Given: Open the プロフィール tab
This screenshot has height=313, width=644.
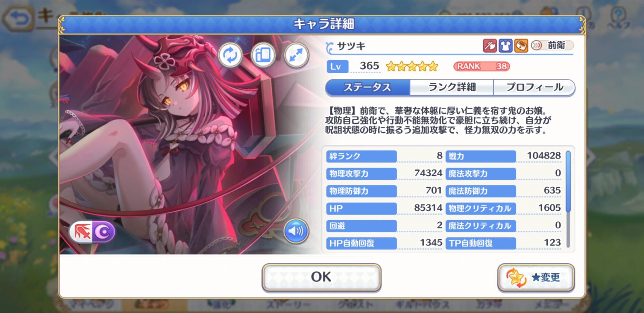Looking at the screenshot, I should (534, 87).
